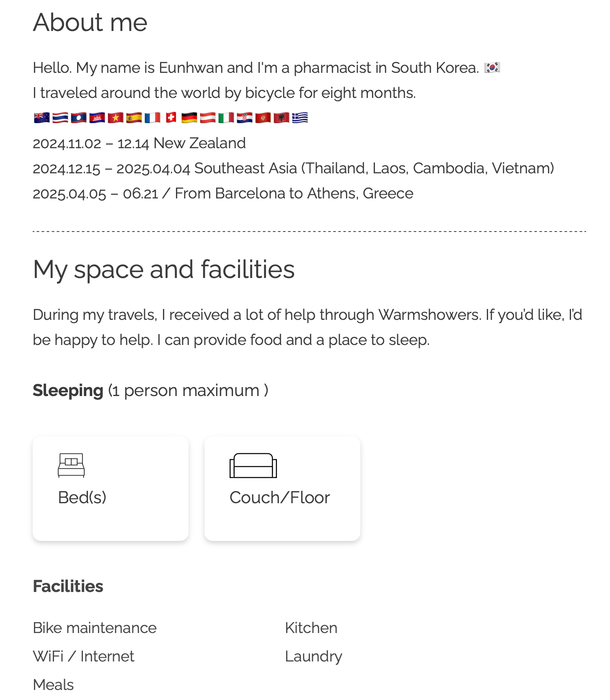Viewport: 610px width, 700px height.
Task: Click the WiFi / Internet facility
Action: click(x=84, y=656)
